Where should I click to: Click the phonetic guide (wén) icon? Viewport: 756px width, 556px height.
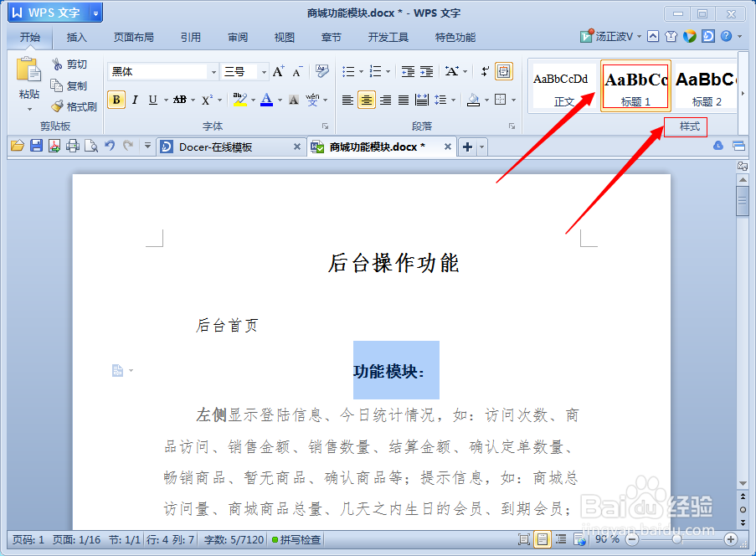[x=312, y=100]
